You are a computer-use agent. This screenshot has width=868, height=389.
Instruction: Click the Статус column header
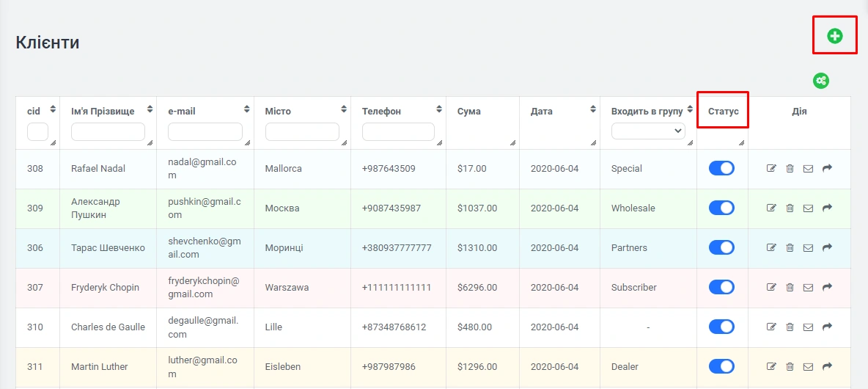(x=723, y=112)
